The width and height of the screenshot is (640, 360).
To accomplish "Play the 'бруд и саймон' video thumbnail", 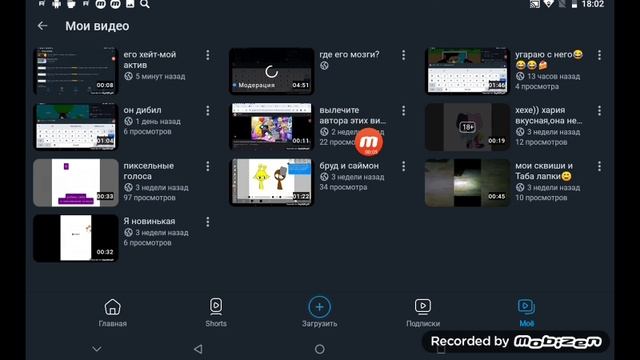I will click(271, 182).
